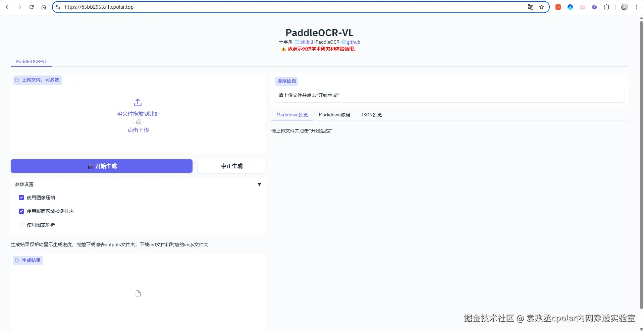
Task: View site information icon in address bar
Action: [58, 7]
